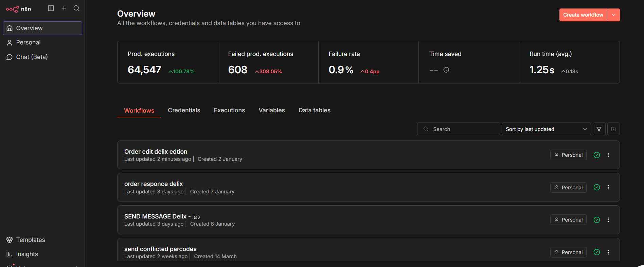Open the Run time (avg.) stat card

click(569, 62)
